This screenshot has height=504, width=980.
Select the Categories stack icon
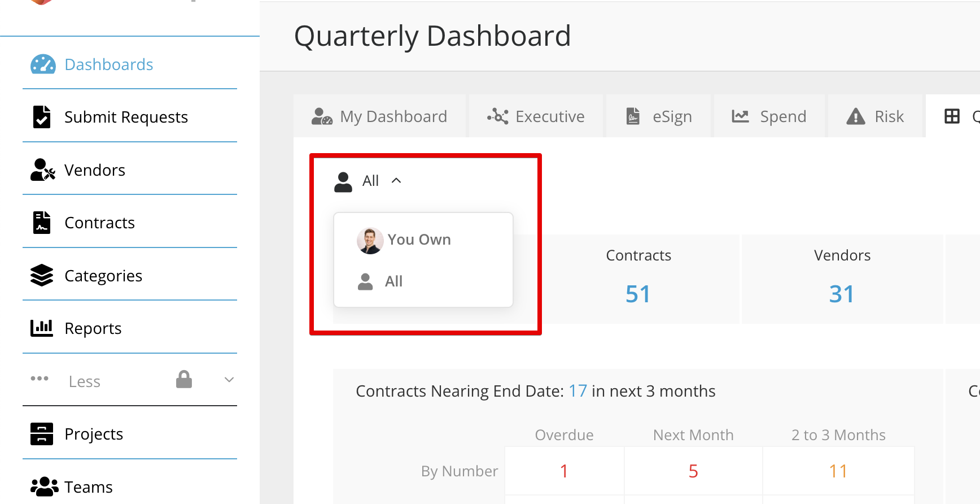click(x=42, y=275)
